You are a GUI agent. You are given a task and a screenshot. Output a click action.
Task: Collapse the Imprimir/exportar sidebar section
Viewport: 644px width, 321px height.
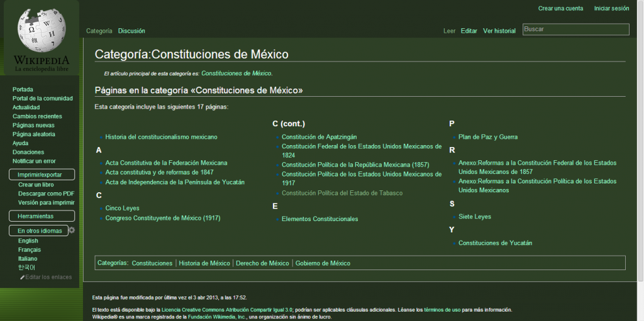click(x=42, y=175)
